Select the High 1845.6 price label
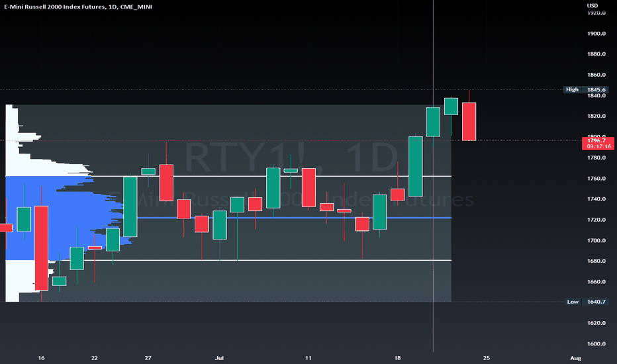 [x=586, y=90]
